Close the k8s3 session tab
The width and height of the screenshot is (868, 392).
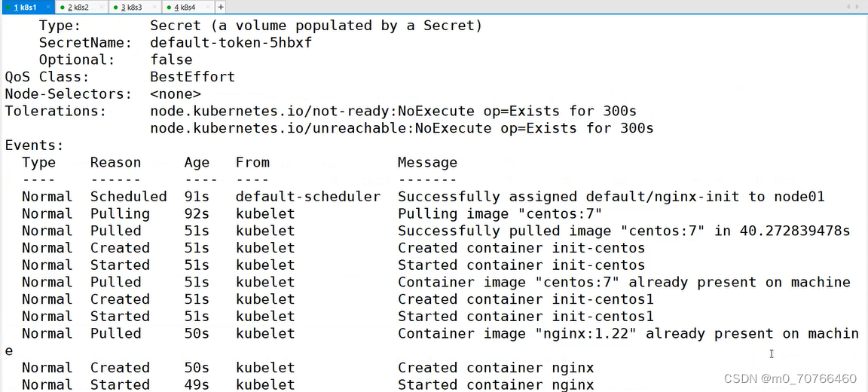coord(154,7)
